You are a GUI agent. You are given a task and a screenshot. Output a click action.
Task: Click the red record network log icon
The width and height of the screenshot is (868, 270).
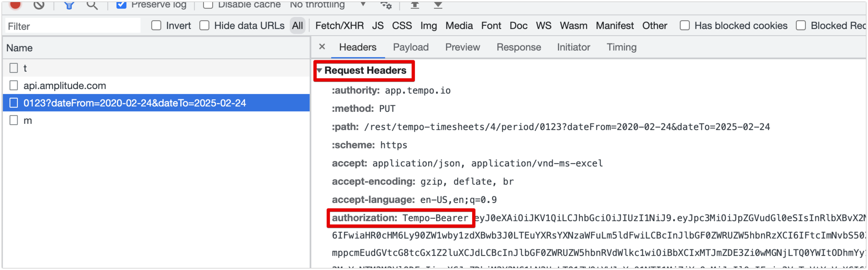pos(15,4)
